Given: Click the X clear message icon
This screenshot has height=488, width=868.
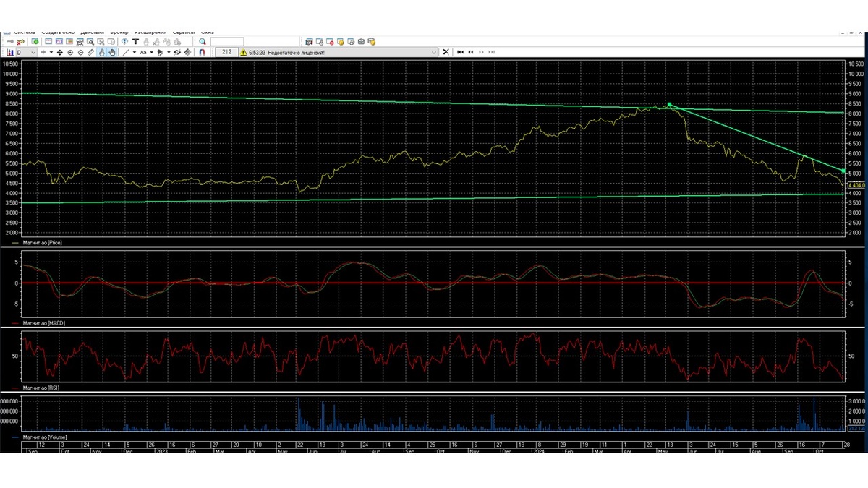Looking at the screenshot, I should click(x=446, y=52).
